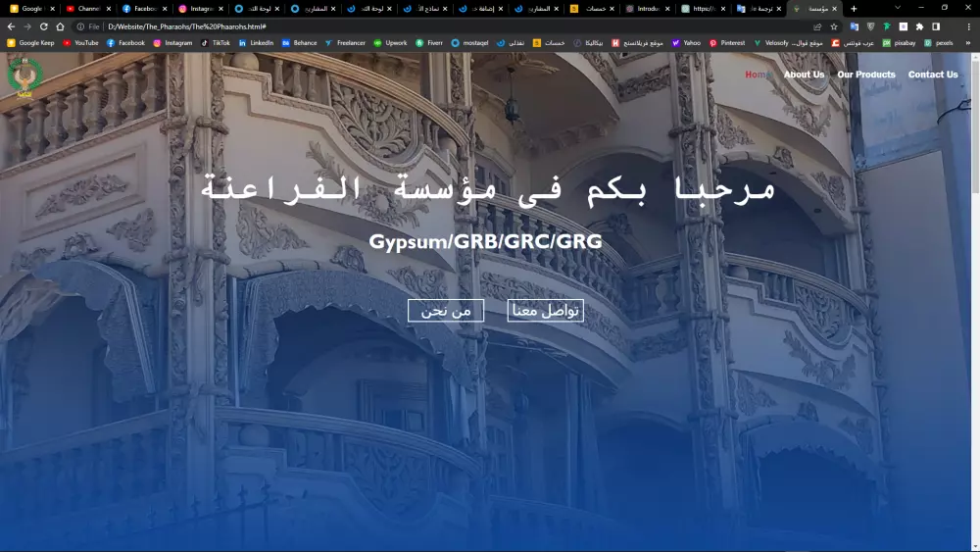Open the YouTube bookmark
The width and height of the screenshot is (980, 552).
tap(80, 43)
